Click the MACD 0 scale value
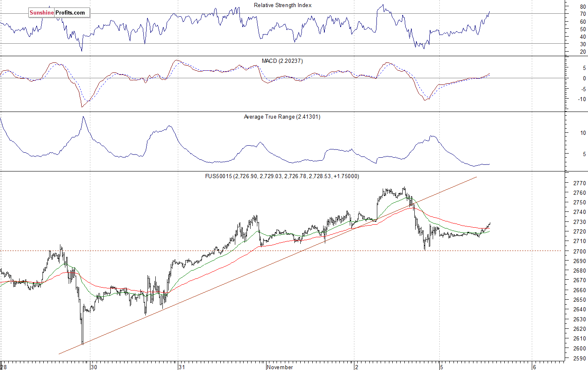The height and width of the screenshot is (370, 588). (585, 79)
